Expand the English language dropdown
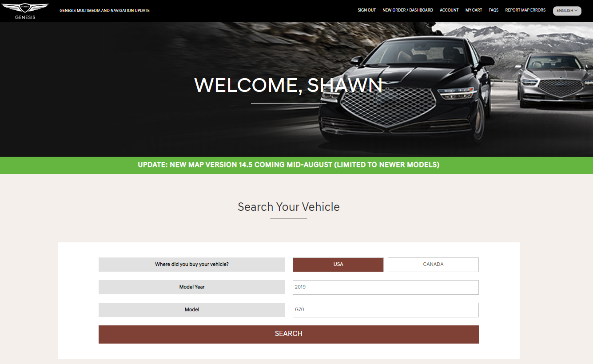593x364 pixels. pos(567,11)
